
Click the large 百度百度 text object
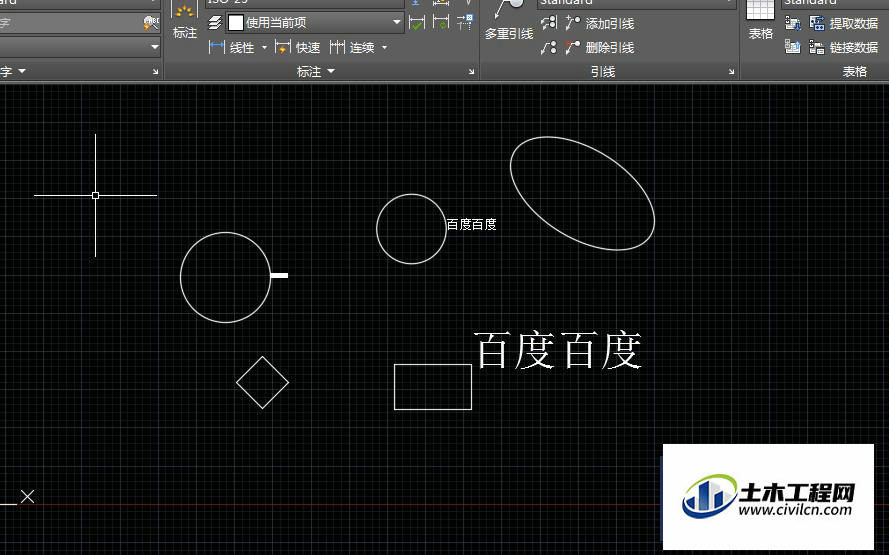(558, 350)
